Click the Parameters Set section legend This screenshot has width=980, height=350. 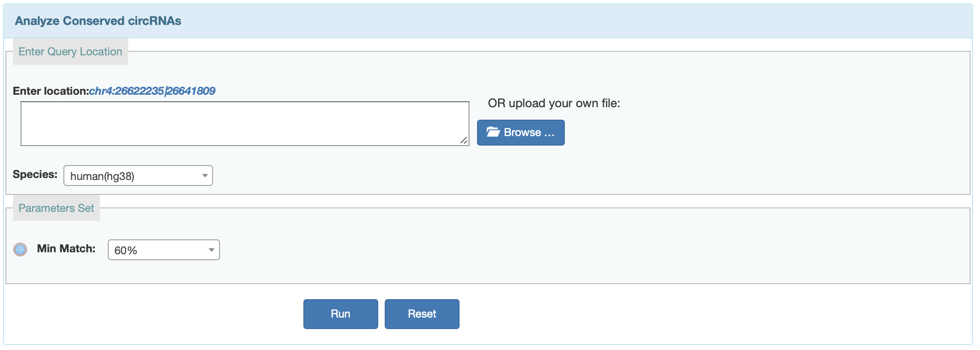point(56,208)
